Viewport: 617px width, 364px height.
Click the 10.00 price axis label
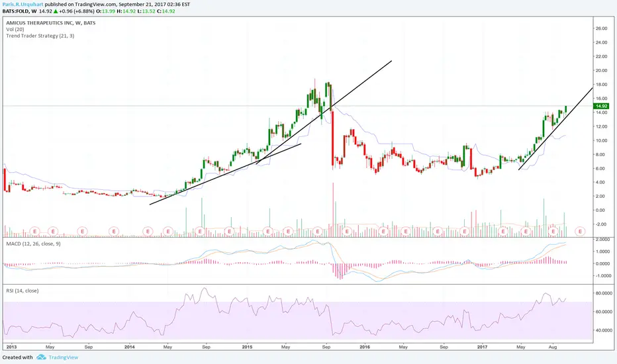point(601,141)
